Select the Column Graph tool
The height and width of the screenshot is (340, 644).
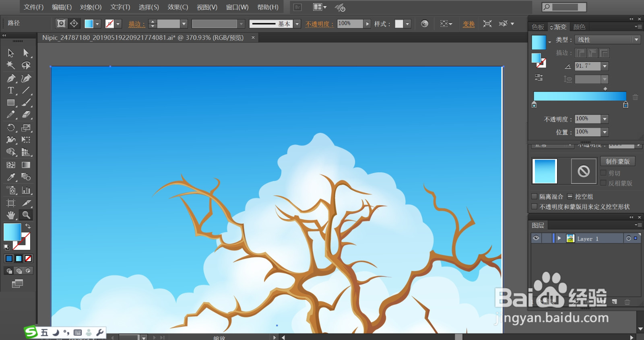pos(26,190)
